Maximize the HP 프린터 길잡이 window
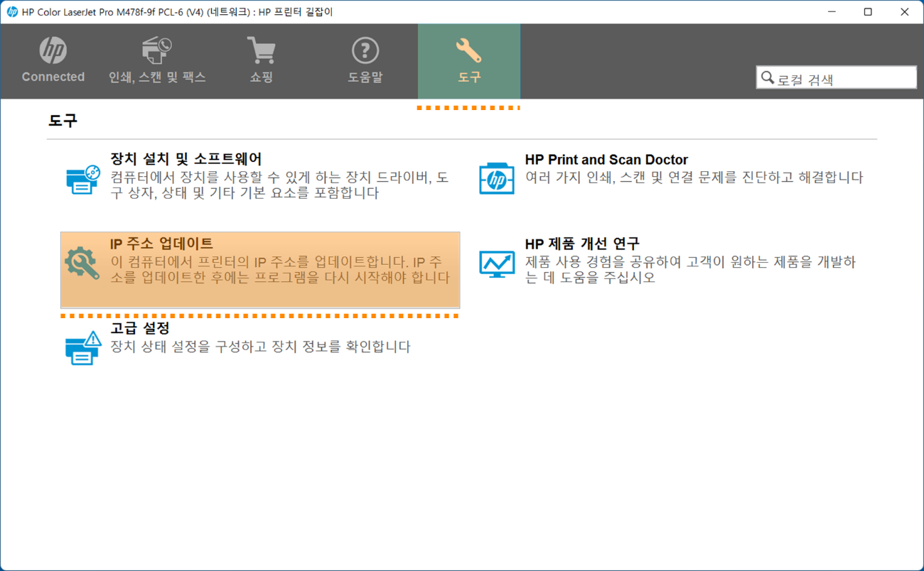The height and width of the screenshot is (571, 924). point(868,12)
